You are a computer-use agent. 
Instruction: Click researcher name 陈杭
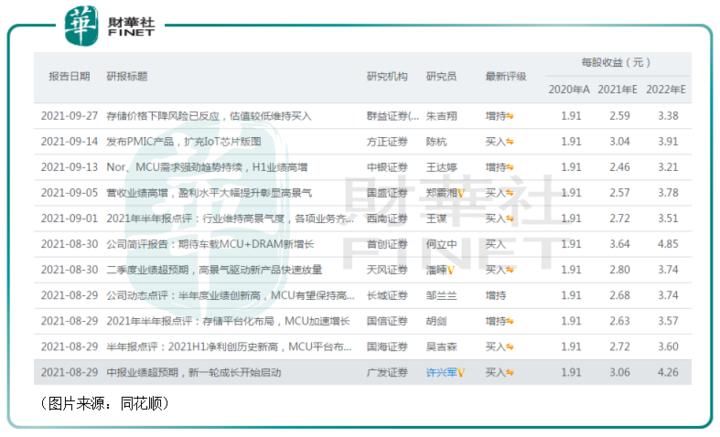click(436, 141)
